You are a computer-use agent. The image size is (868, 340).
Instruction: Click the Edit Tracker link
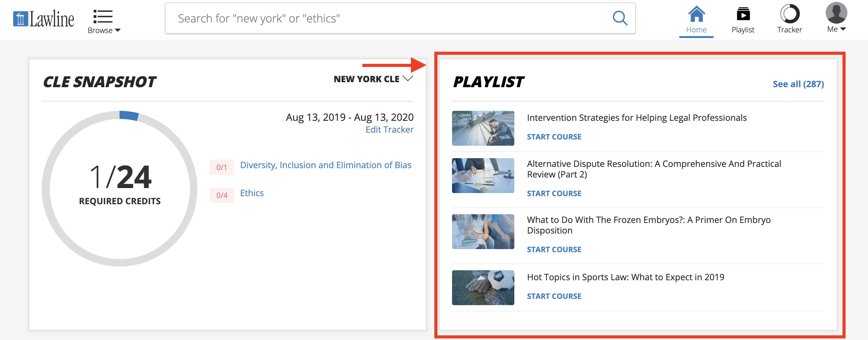(x=389, y=130)
